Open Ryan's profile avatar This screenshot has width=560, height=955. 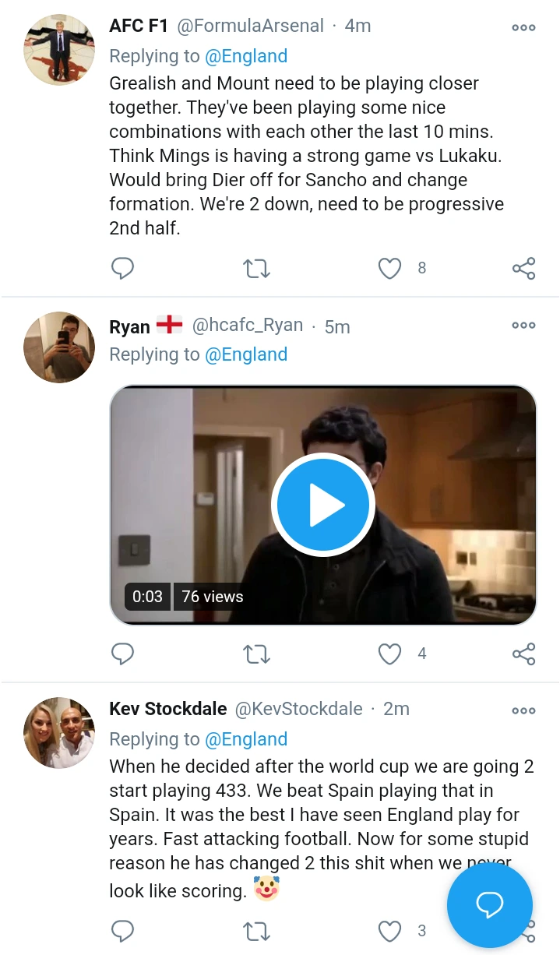(x=59, y=347)
